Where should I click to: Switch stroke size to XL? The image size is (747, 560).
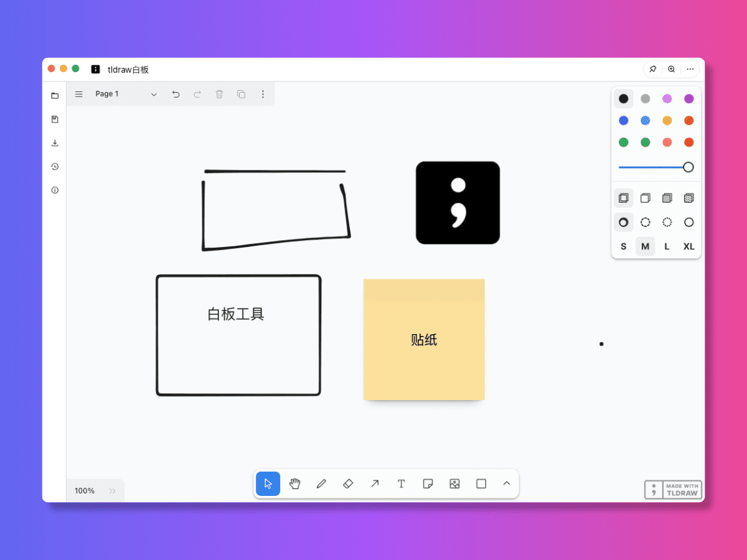[688, 246]
